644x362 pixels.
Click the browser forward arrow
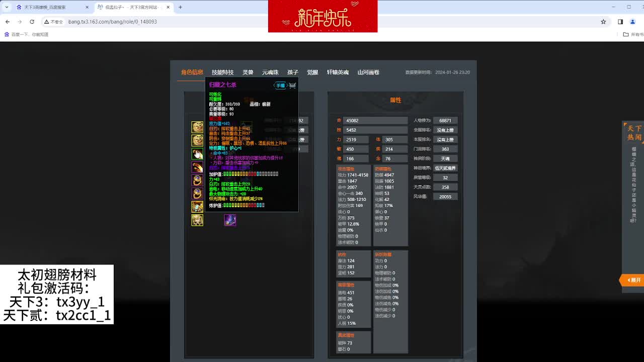[x=20, y=22]
